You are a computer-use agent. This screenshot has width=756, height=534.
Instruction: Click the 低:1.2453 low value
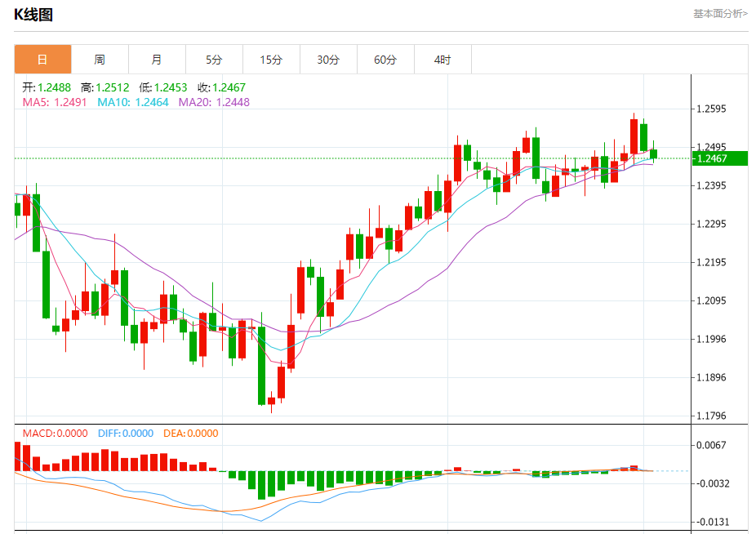163,87
